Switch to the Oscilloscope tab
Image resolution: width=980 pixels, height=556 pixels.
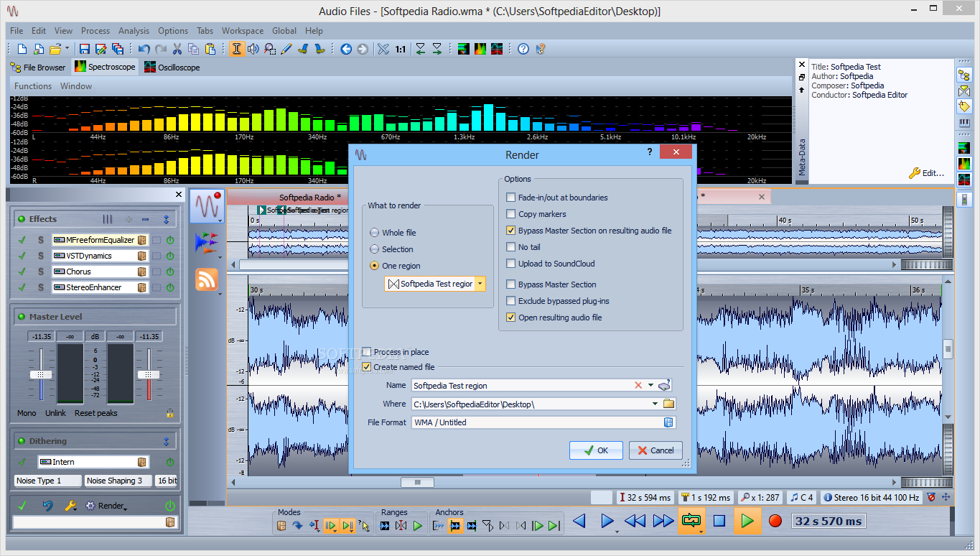(x=172, y=68)
